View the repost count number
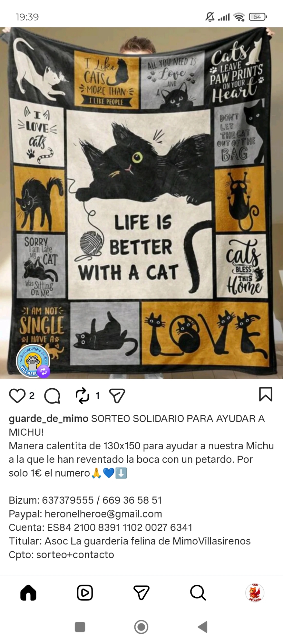 [x=97, y=396]
